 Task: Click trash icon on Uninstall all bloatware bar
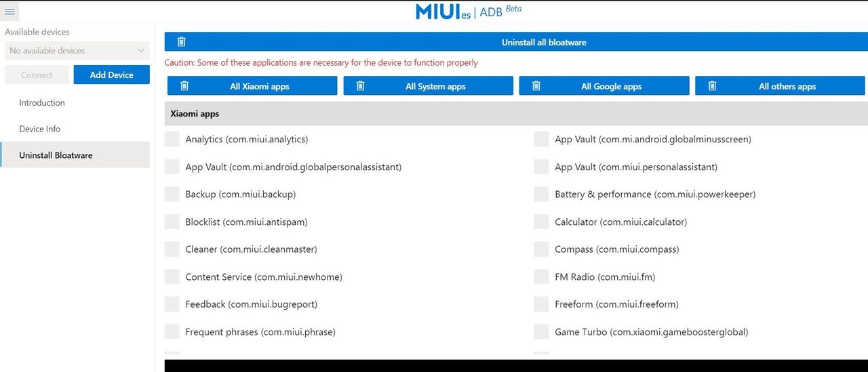[x=182, y=42]
